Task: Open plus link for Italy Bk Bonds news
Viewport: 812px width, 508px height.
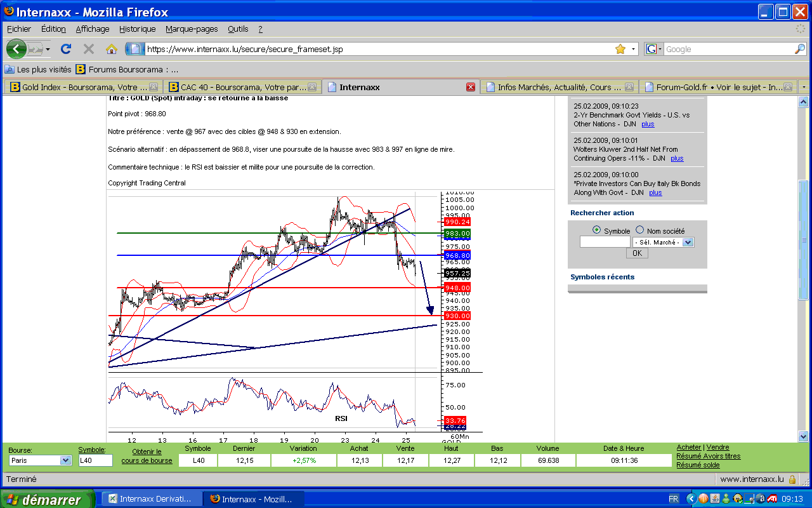Action: [655, 193]
